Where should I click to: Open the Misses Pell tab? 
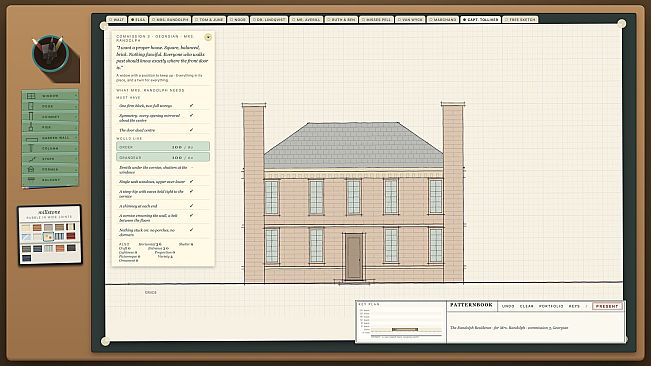[377, 20]
